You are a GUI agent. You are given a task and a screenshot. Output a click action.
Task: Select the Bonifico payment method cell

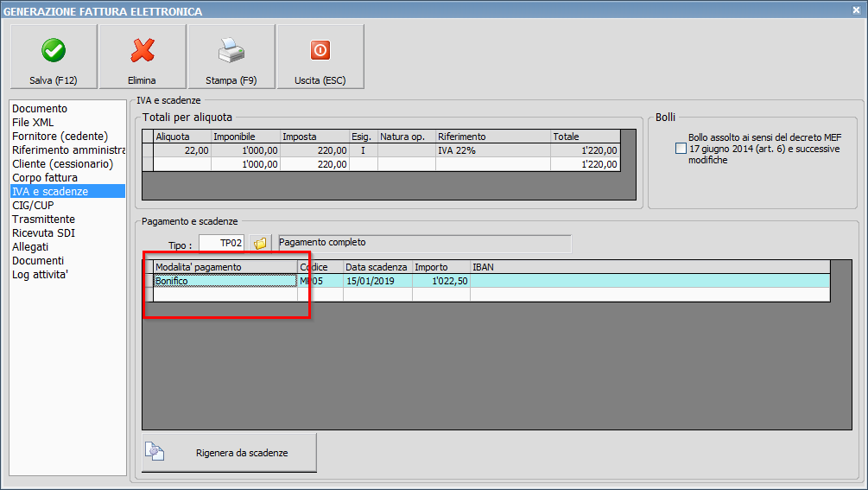click(x=225, y=281)
